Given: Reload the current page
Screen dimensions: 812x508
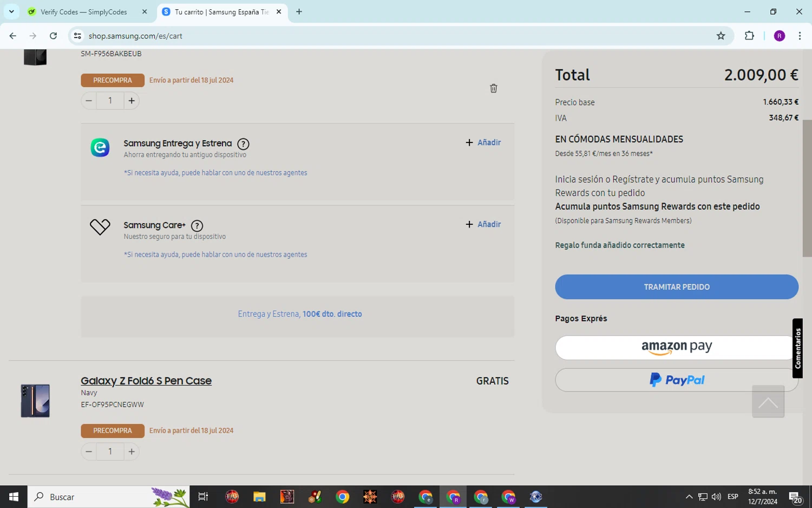Looking at the screenshot, I should pyautogui.click(x=53, y=36).
